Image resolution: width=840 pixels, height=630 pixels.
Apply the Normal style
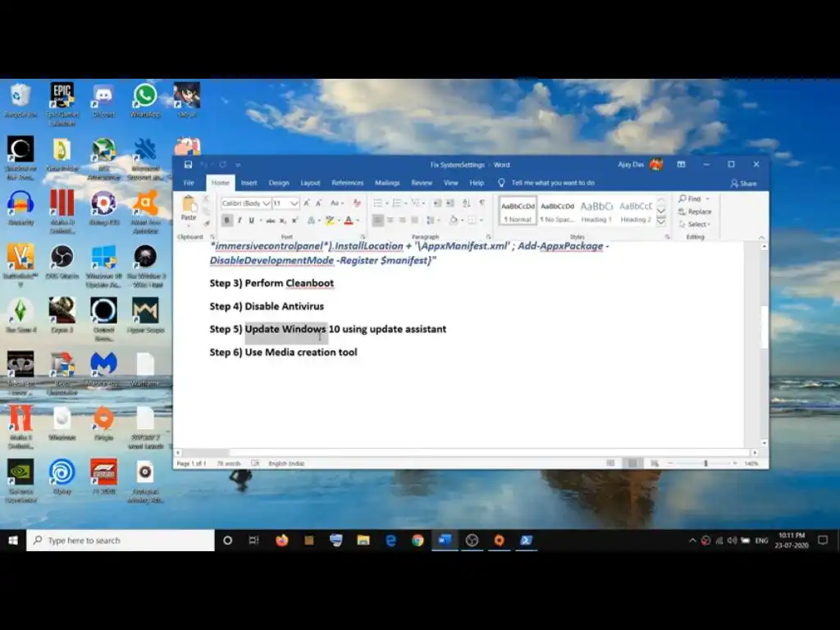tap(518, 212)
